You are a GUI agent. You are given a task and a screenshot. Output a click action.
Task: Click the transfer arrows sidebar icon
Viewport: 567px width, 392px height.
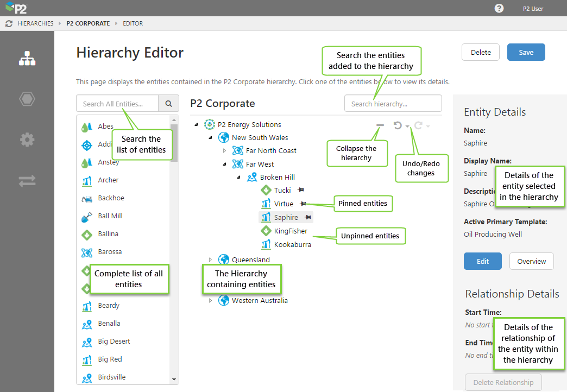click(x=27, y=181)
